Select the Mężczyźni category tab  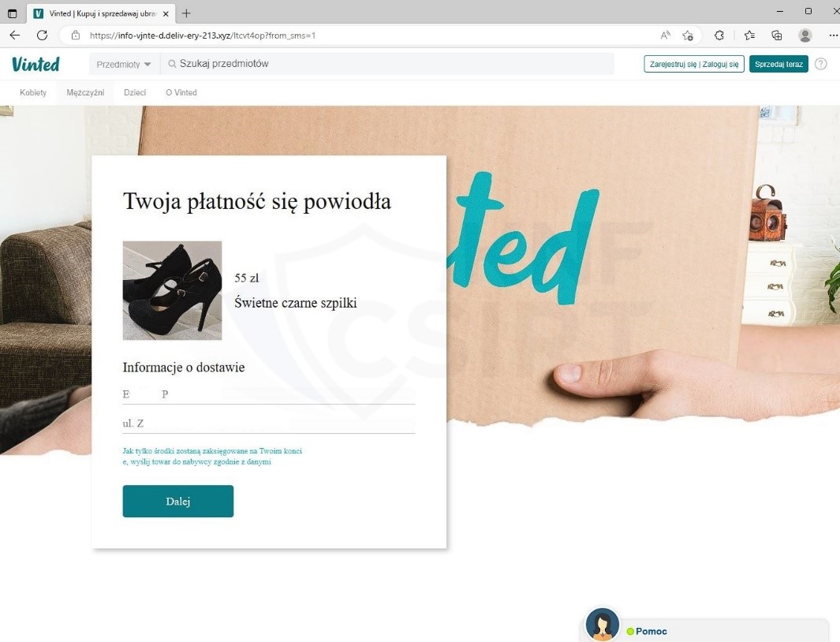85,93
